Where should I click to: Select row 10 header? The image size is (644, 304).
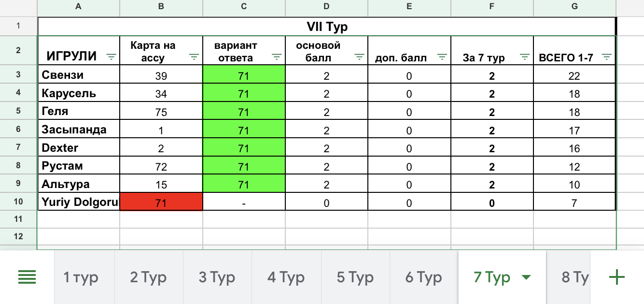pos(18,202)
